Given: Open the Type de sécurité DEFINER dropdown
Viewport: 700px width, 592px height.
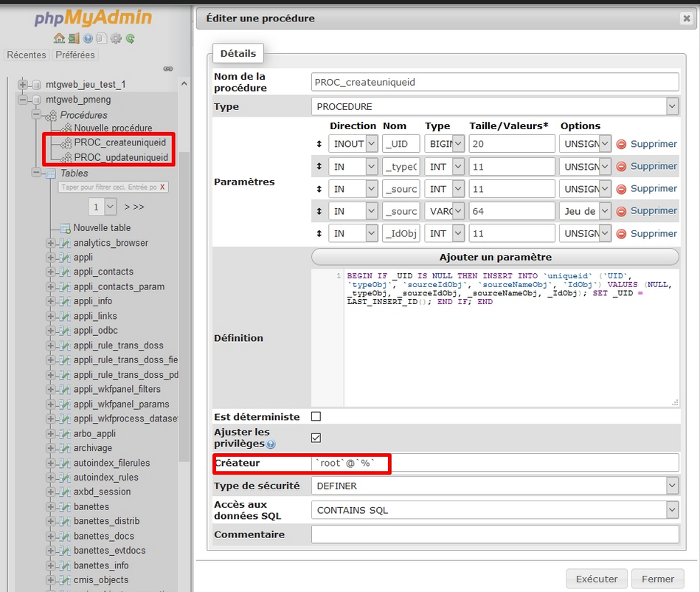Looking at the screenshot, I should 494,486.
